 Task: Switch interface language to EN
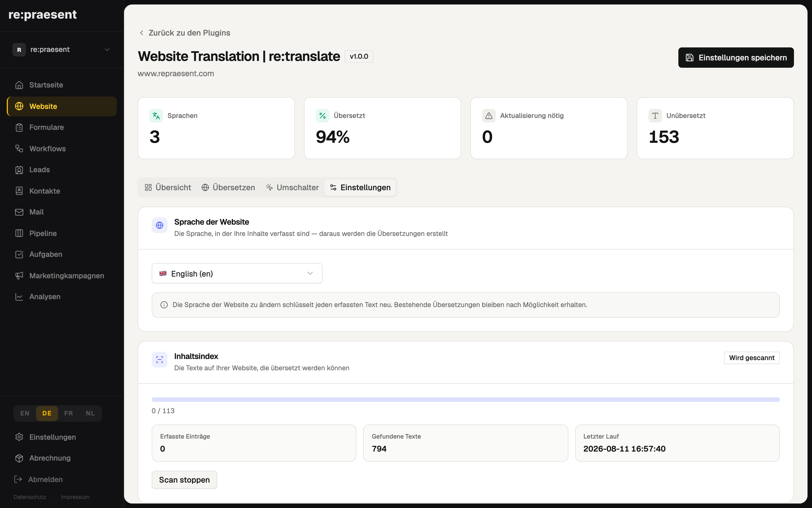[x=25, y=413]
